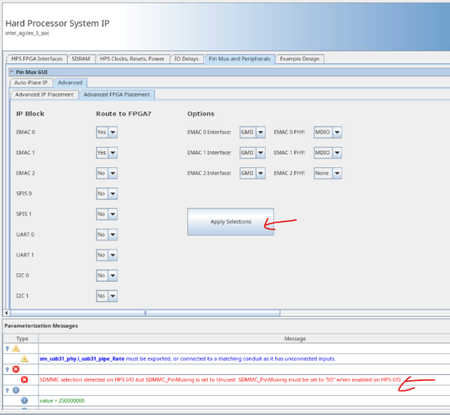Open the Example Design tab
This screenshot has width=450, height=415.
[x=300, y=59]
